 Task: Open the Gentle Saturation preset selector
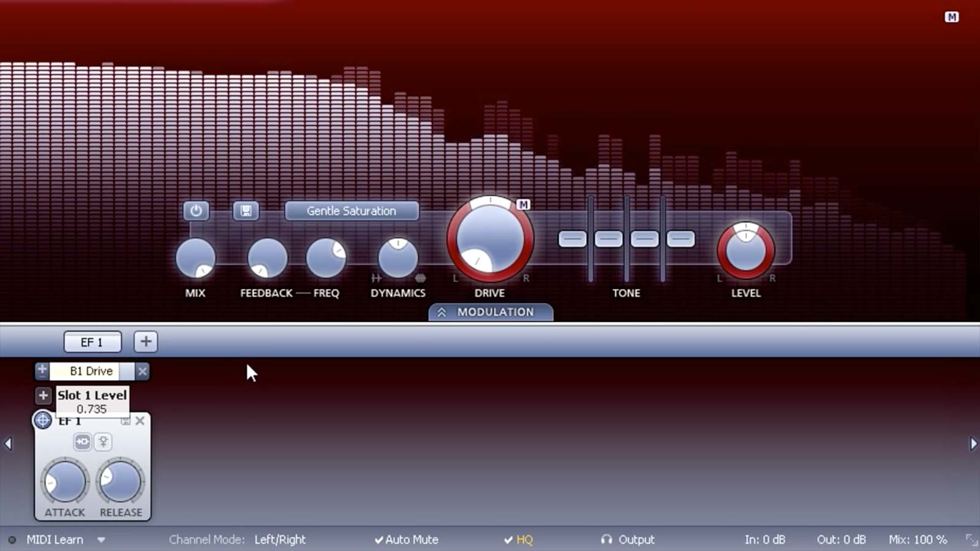[352, 211]
